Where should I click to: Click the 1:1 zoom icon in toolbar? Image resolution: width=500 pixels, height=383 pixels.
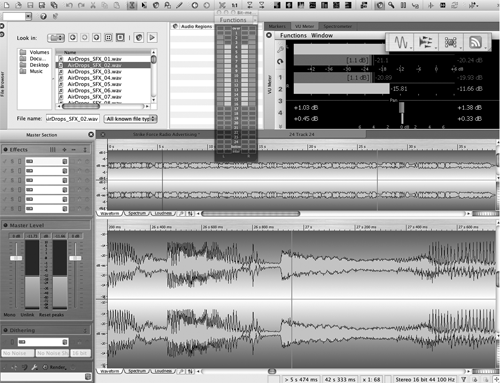(235, 5)
